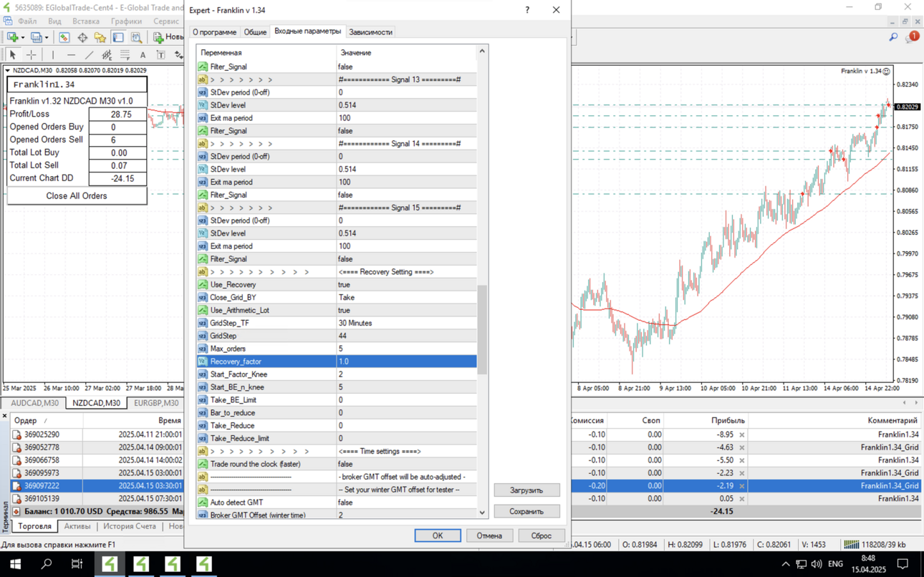Image resolution: width=924 pixels, height=577 pixels.
Task: Select the Fibonacci retracement tool
Action: (x=125, y=55)
